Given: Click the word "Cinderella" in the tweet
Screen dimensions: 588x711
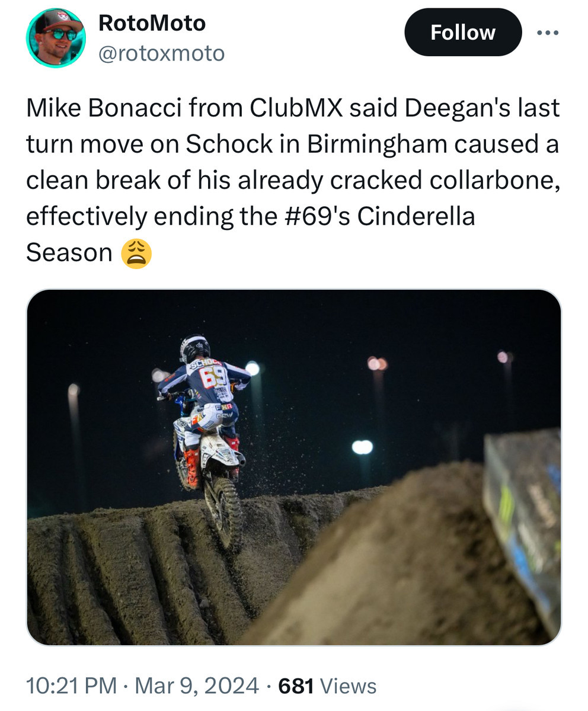Looking at the screenshot, I should coord(416,217).
